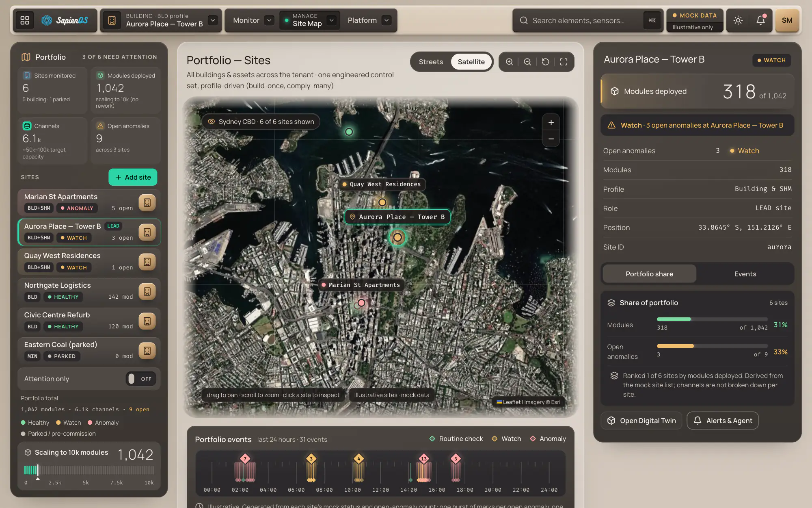Open the SM user avatar

[x=787, y=20]
